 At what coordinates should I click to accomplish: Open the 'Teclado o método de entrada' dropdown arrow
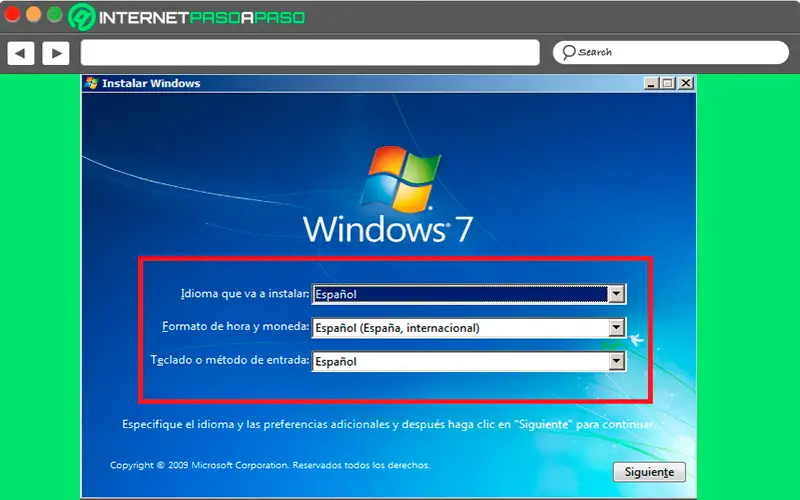[x=616, y=361]
